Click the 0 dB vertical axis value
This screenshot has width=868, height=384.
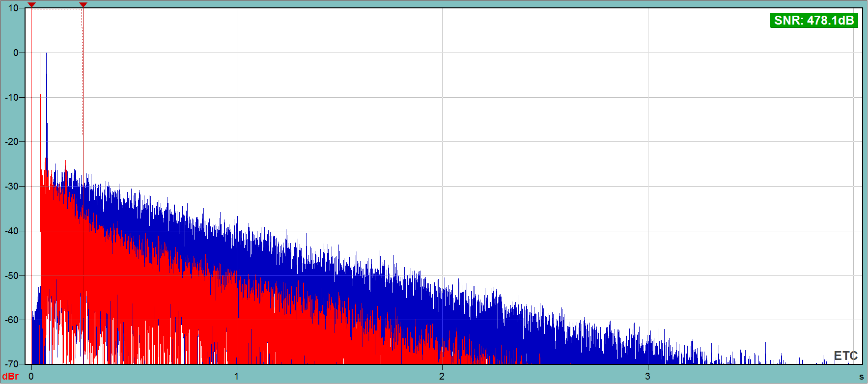16,53
